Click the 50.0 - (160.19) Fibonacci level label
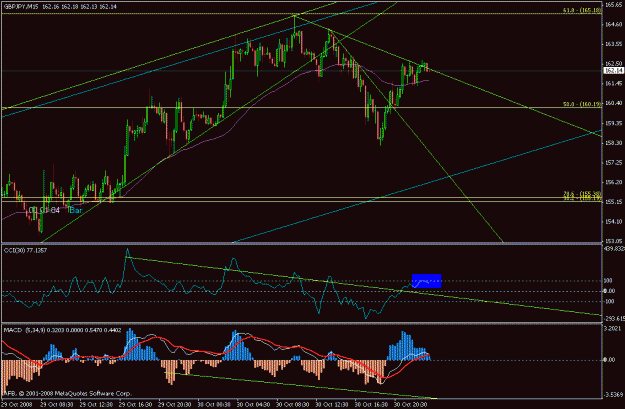This screenshot has width=625, height=409. tap(582, 104)
